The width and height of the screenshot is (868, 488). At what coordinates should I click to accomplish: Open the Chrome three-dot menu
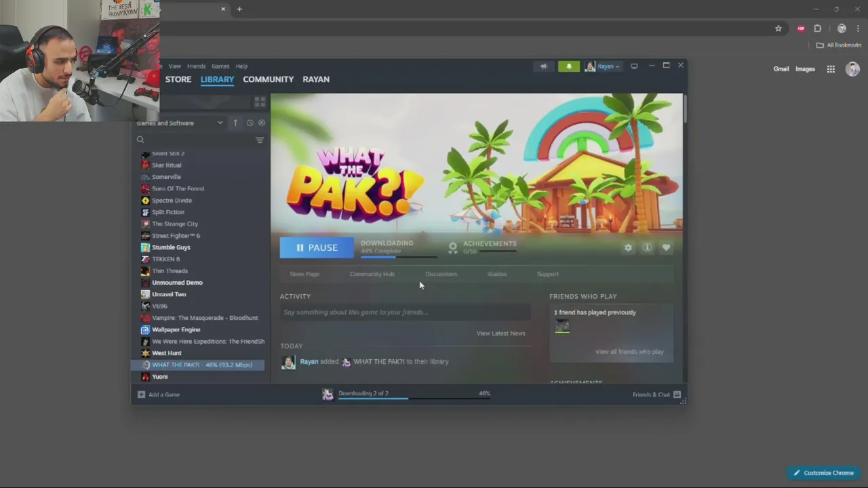coord(858,28)
